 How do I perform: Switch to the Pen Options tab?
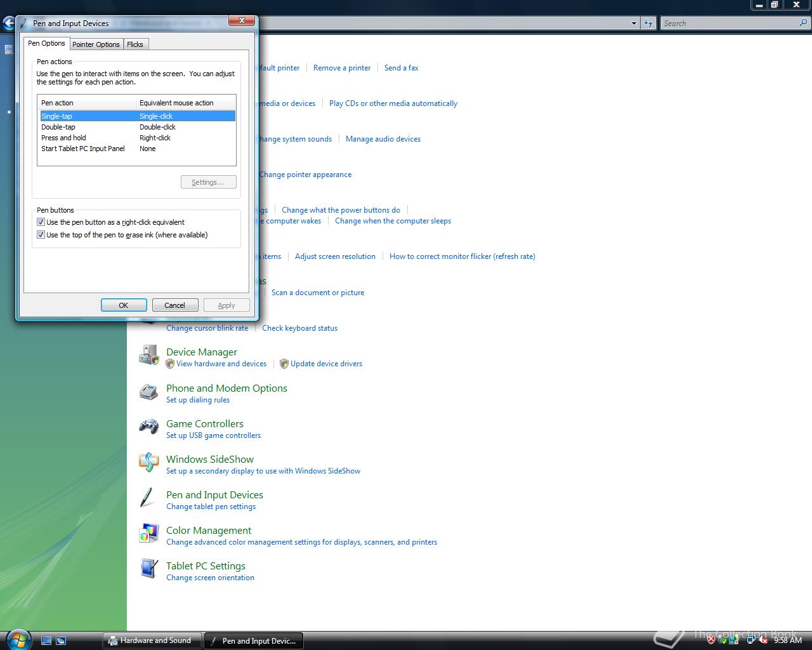coord(46,43)
